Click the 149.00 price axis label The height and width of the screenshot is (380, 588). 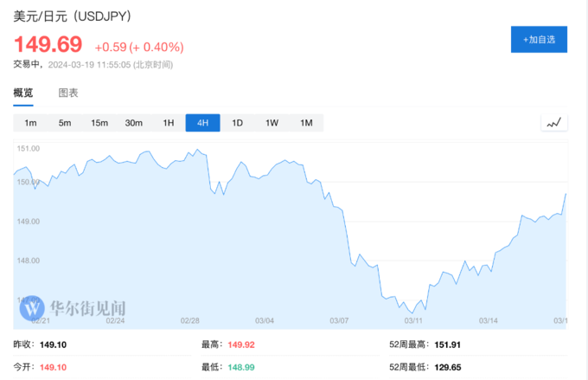(29, 222)
